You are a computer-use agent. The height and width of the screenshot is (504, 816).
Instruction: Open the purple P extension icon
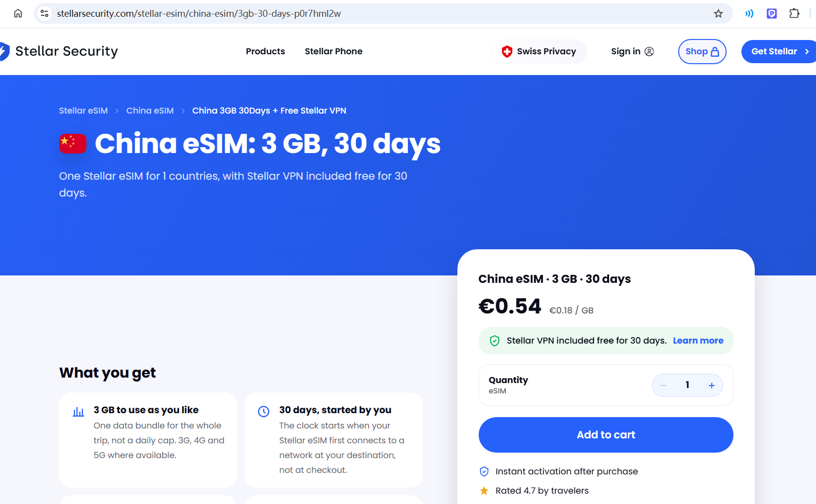772,13
